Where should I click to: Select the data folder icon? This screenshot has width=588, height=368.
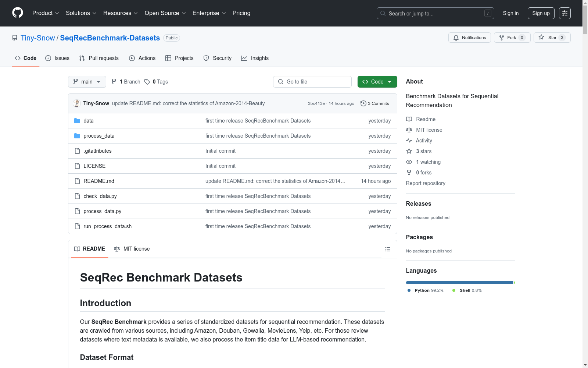(x=77, y=120)
